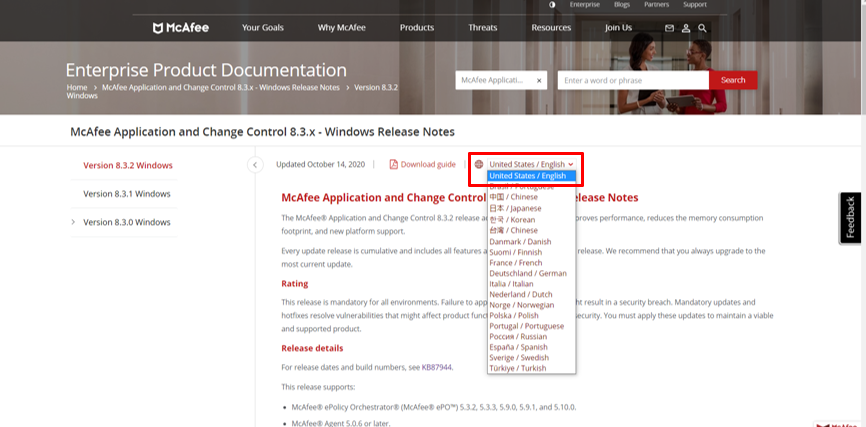The image size is (866, 427).
Task: Collapse the sidebar with the chevron button
Action: coord(255,165)
